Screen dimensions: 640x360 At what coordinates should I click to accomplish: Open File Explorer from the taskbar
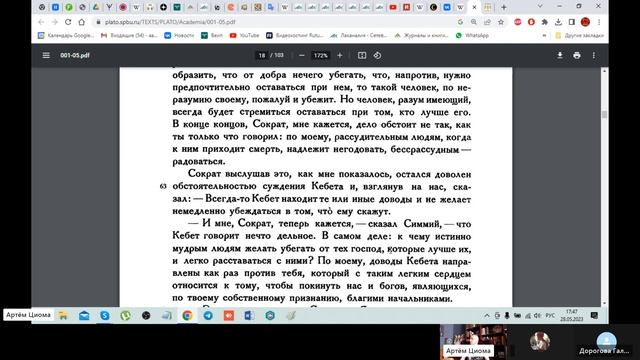pyautogui.click(x=63, y=315)
